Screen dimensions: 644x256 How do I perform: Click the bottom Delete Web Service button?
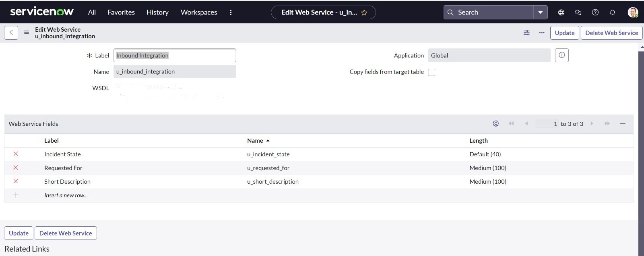point(66,233)
